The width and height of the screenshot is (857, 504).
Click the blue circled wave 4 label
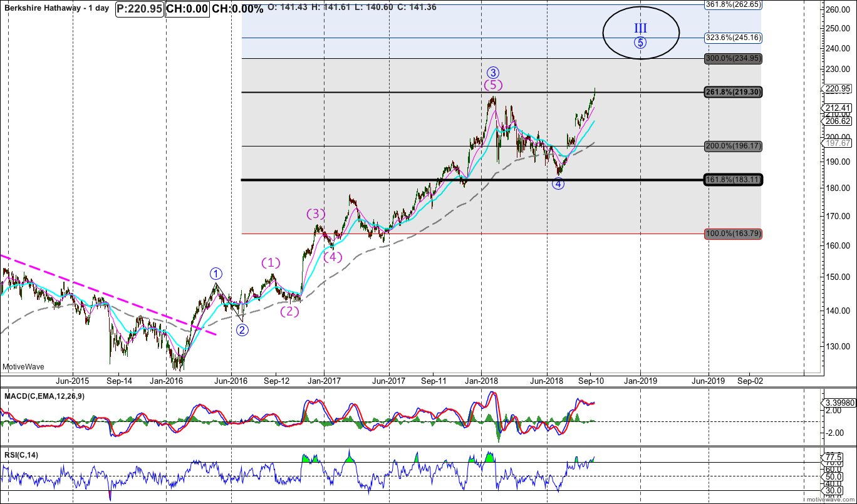(558, 184)
